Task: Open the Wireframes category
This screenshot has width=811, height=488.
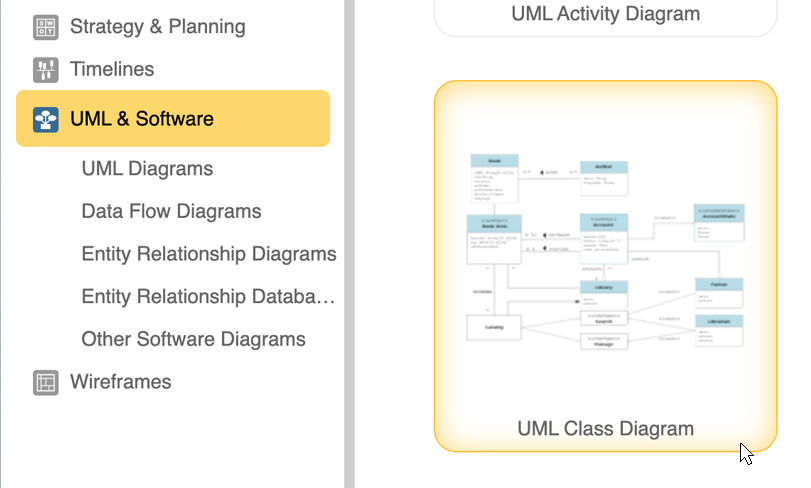Action: coord(121,382)
